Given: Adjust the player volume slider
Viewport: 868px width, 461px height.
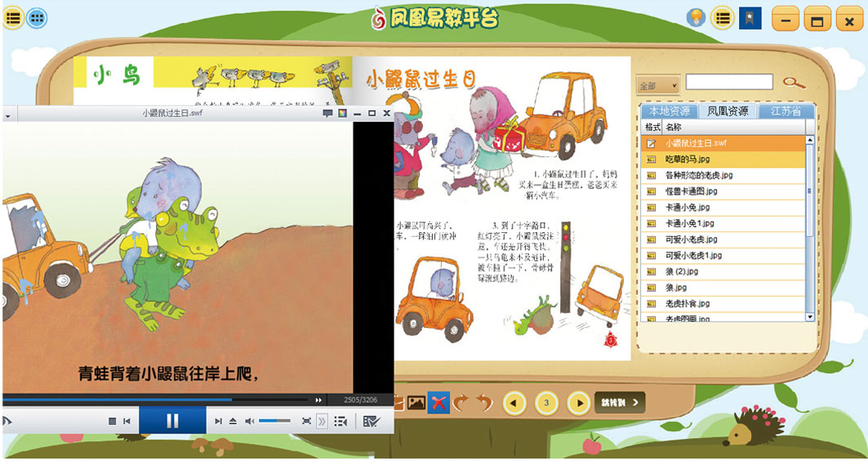Looking at the screenshot, I should [x=274, y=422].
